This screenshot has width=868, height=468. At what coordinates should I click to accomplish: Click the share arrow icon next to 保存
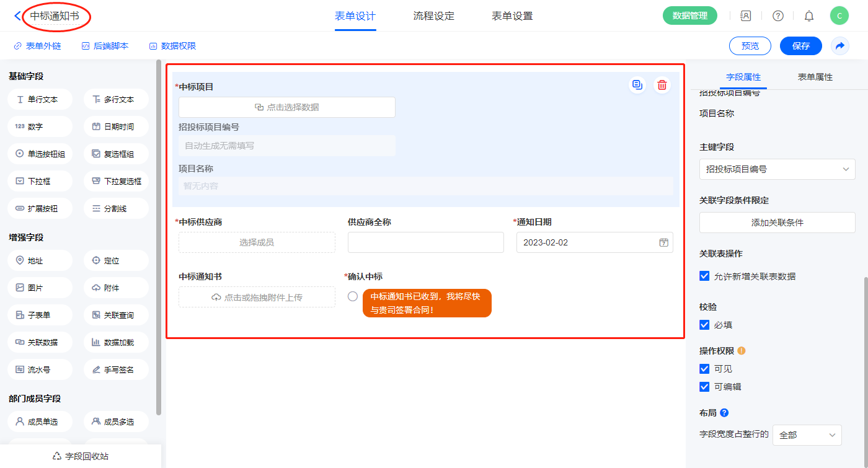tap(840, 46)
